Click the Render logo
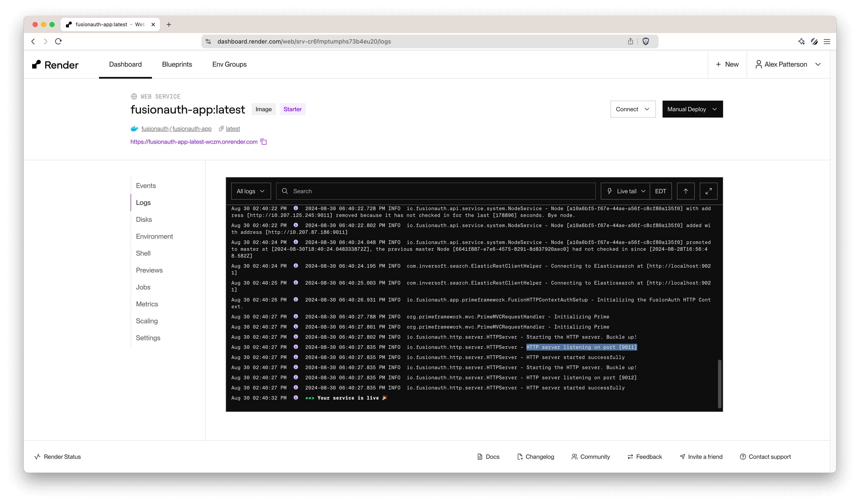 coord(55,64)
